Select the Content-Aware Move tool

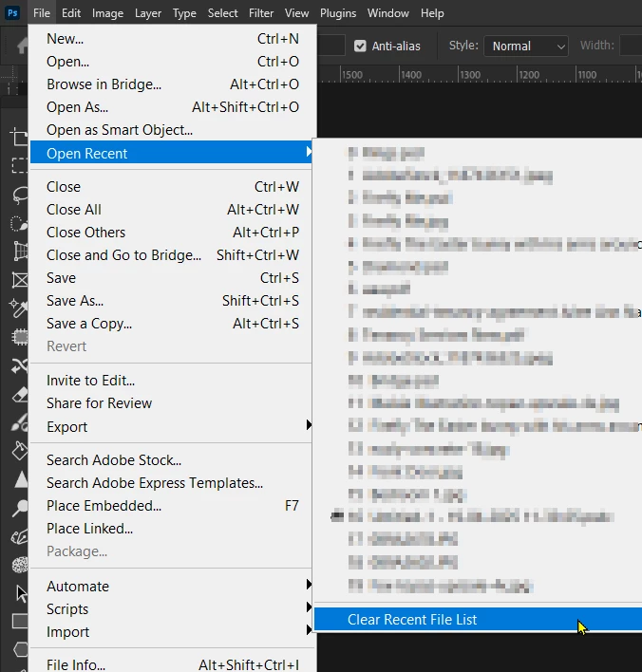pyautogui.click(x=20, y=365)
